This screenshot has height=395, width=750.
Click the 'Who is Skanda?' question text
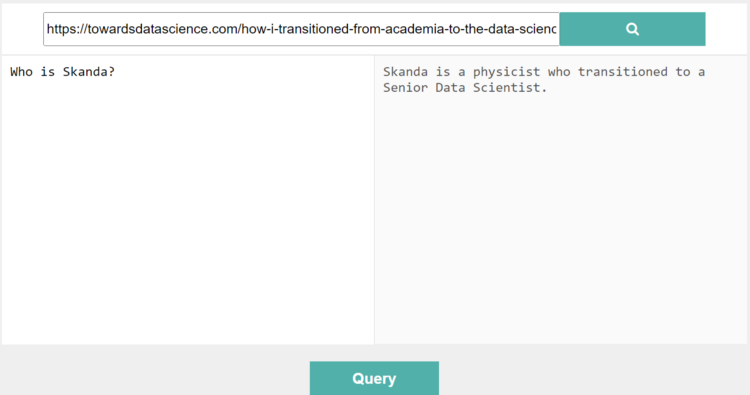click(63, 72)
